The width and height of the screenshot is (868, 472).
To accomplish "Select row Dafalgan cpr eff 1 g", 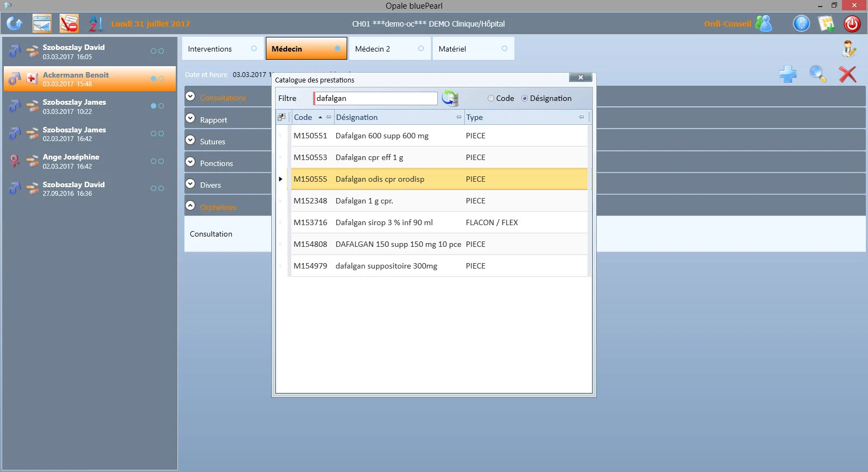I will tap(439, 157).
